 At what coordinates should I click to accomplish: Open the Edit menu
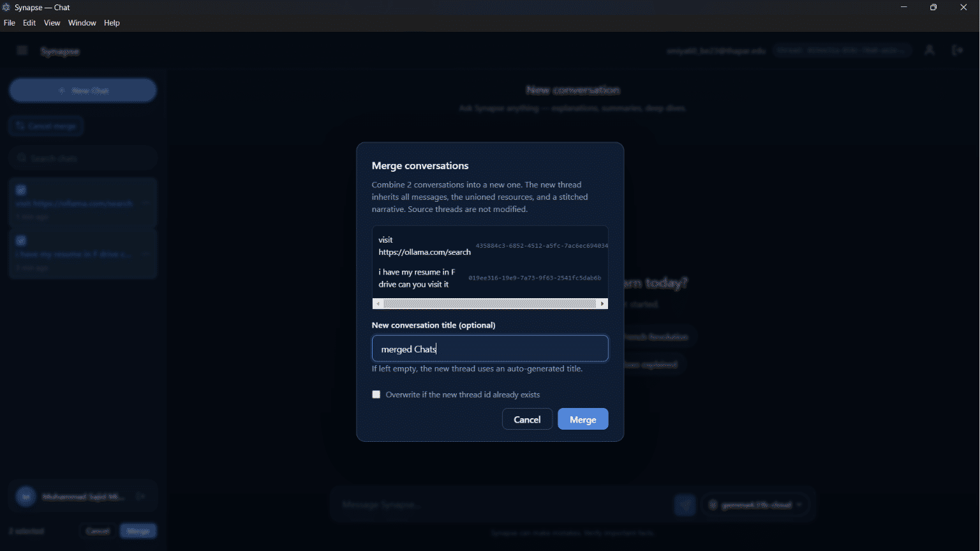29,23
